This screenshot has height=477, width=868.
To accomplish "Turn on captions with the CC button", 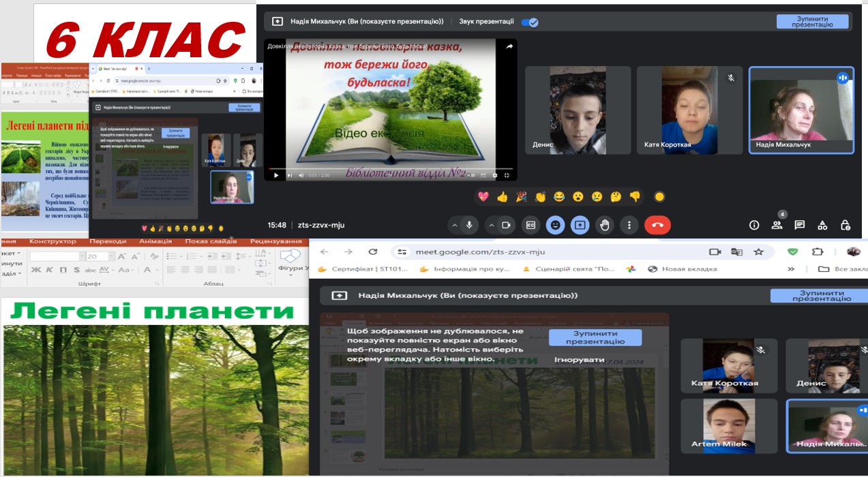I will pos(530,225).
